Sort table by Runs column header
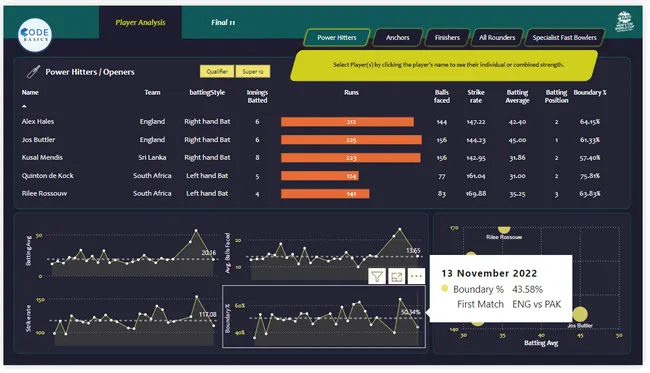 point(351,92)
